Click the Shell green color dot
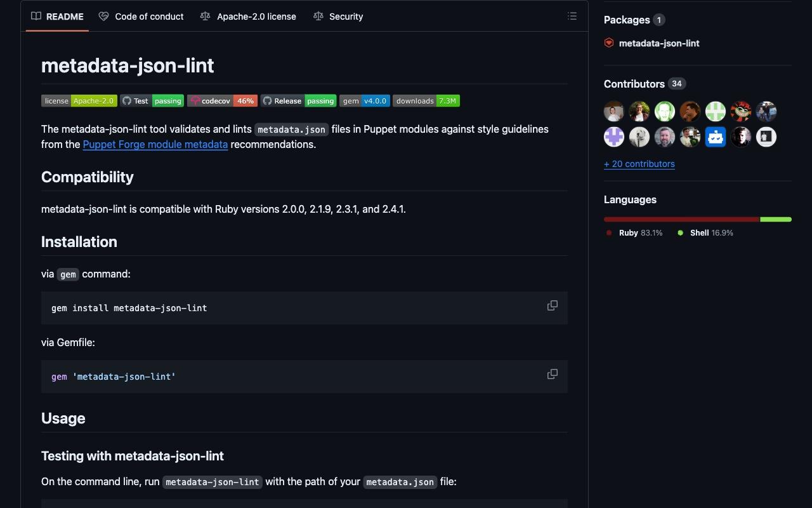The height and width of the screenshot is (508, 812). pyautogui.click(x=680, y=233)
